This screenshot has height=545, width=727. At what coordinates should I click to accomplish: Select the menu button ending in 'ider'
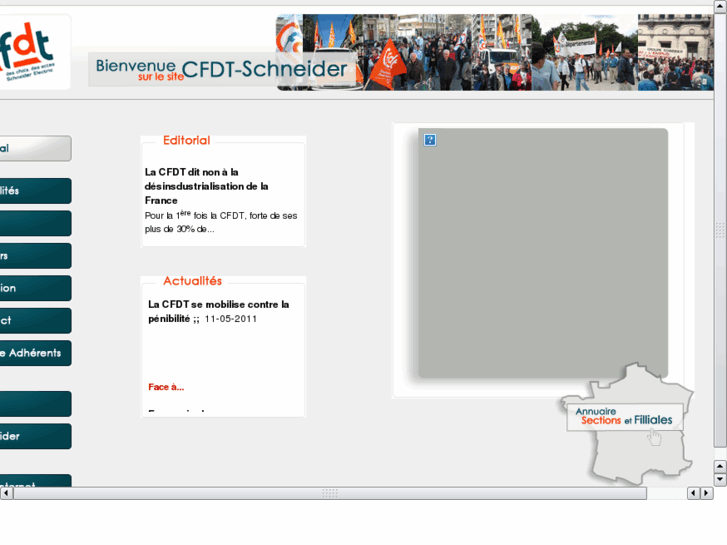pyautogui.click(x=35, y=436)
